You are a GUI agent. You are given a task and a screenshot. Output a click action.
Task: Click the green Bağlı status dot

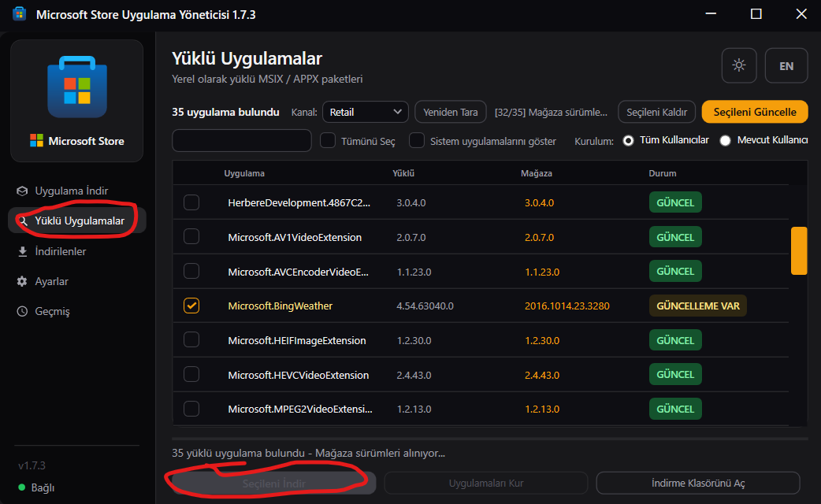21,487
